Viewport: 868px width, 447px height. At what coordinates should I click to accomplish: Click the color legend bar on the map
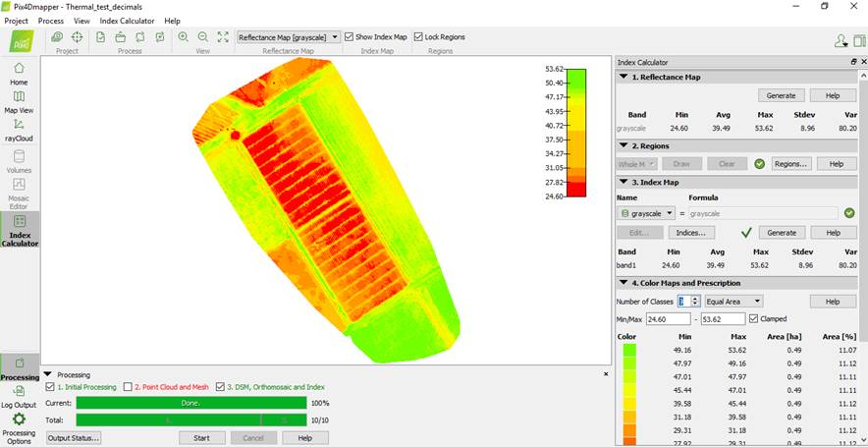coord(576,133)
